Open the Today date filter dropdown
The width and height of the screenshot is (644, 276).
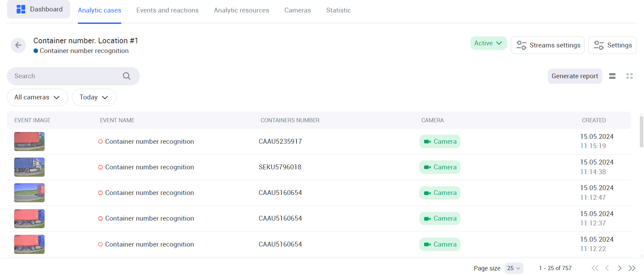(x=94, y=97)
